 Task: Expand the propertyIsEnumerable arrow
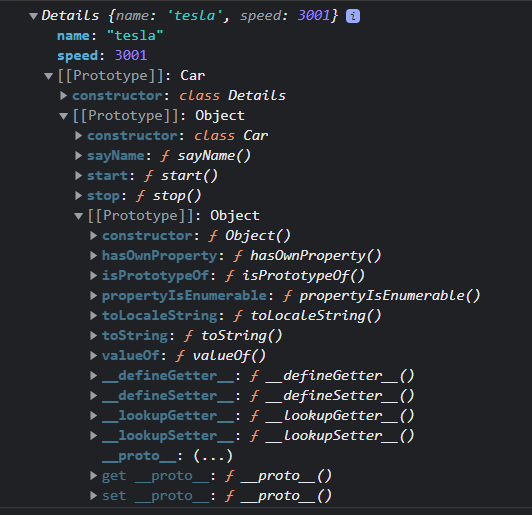tap(93, 296)
